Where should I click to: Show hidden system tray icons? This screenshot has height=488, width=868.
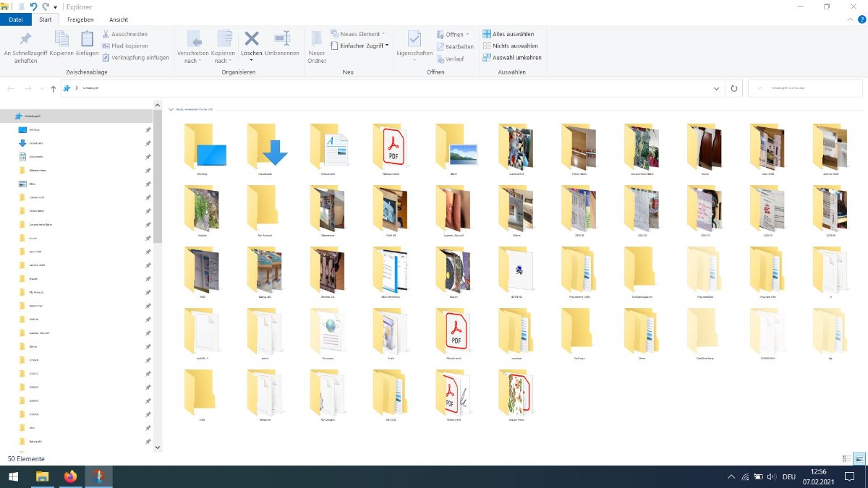click(x=731, y=477)
